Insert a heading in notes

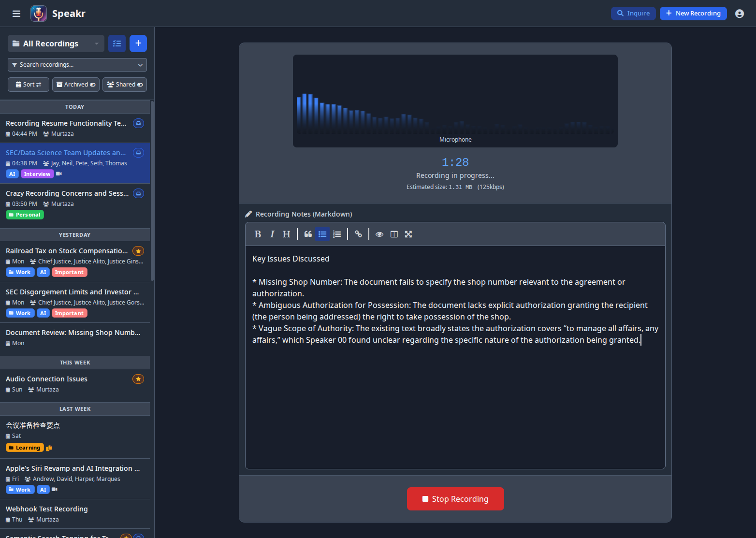(287, 234)
